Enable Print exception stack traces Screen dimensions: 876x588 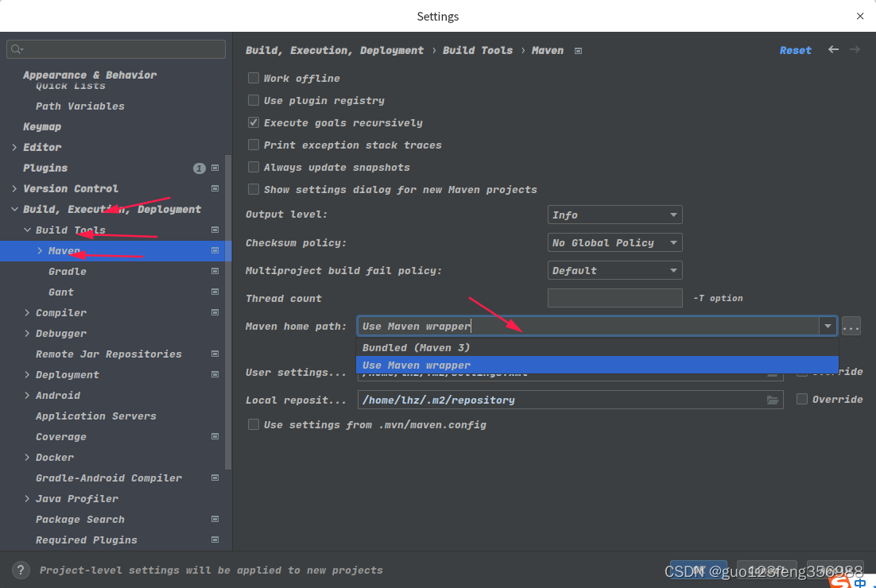pyautogui.click(x=253, y=145)
